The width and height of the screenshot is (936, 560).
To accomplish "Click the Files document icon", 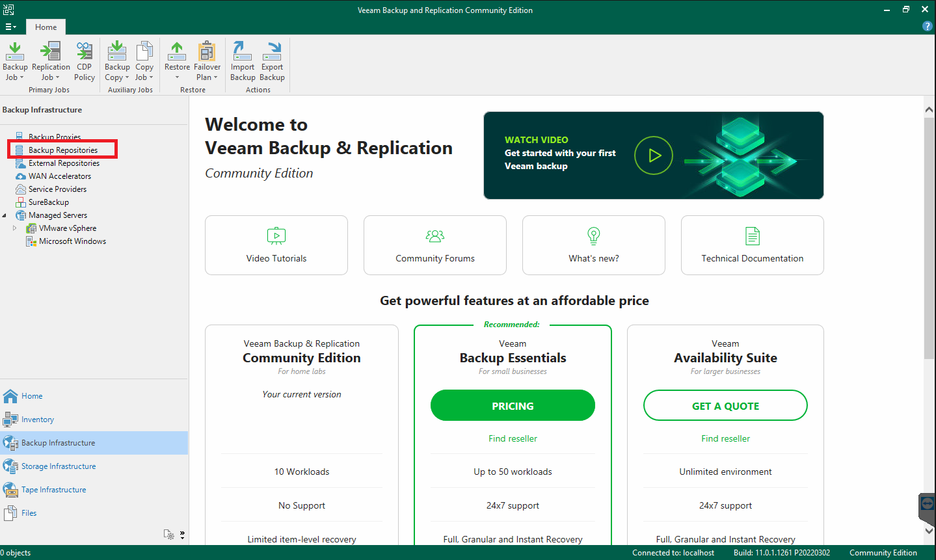I will click(10, 513).
